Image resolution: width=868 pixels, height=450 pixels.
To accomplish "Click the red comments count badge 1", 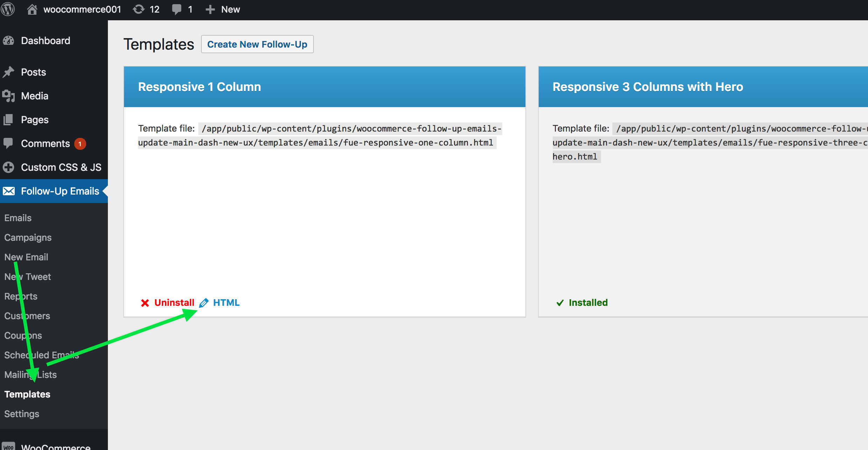I will pyautogui.click(x=80, y=144).
